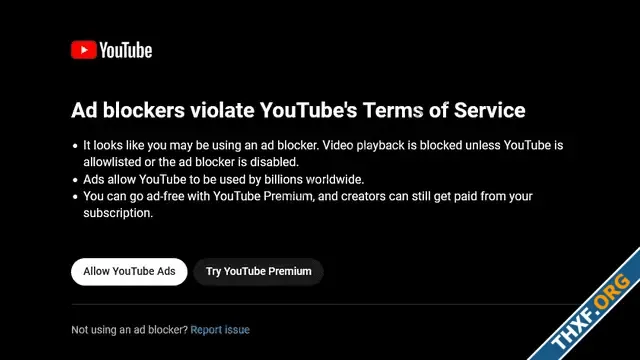640x360 pixels.
Task: Click the white THXF text in the watermark
Action: (573, 331)
